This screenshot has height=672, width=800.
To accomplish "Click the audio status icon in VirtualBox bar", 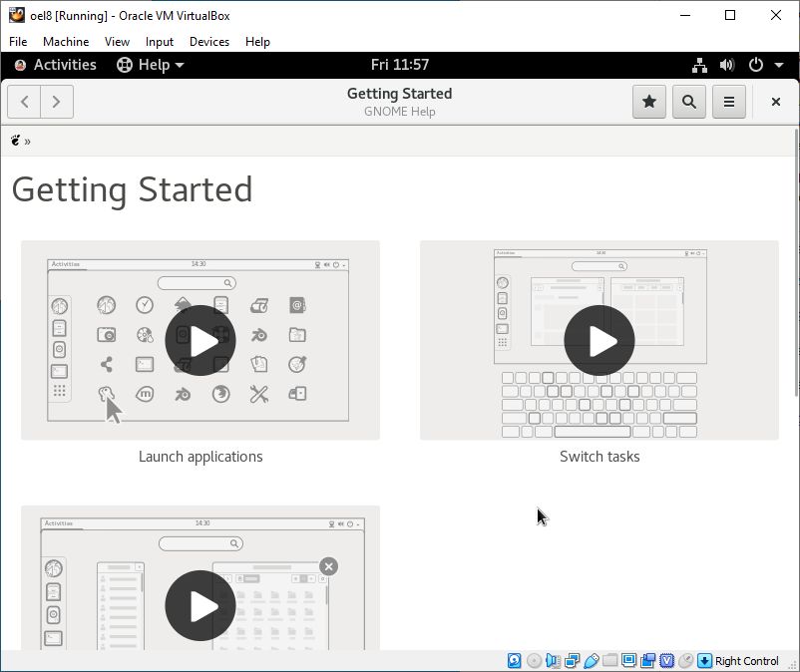I will [x=553, y=661].
